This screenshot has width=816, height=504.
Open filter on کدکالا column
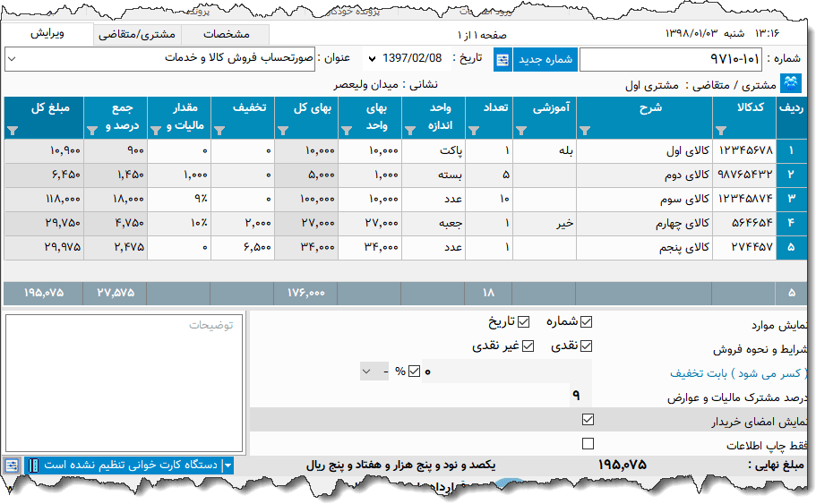click(x=721, y=131)
